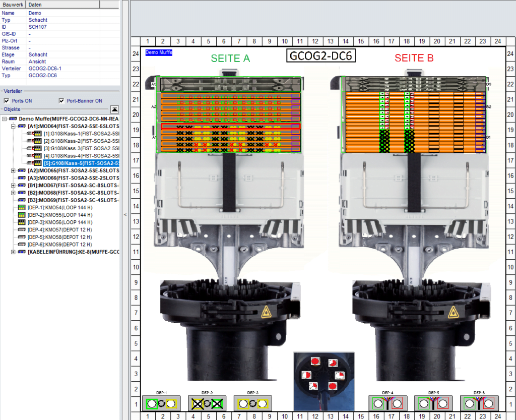Expand the [B2]:MOD68 tree node
This screenshot has height=420, width=516.
[x=12, y=193]
